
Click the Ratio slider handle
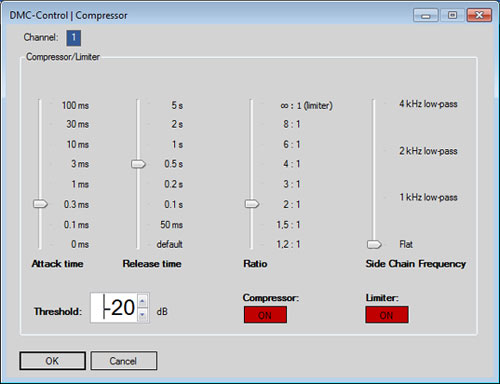point(252,204)
